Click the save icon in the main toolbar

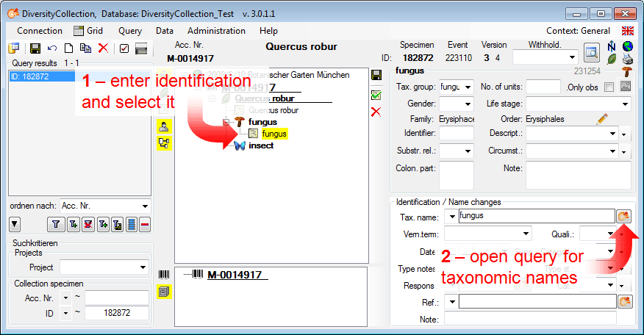pyautogui.click(x=35, y=48)
